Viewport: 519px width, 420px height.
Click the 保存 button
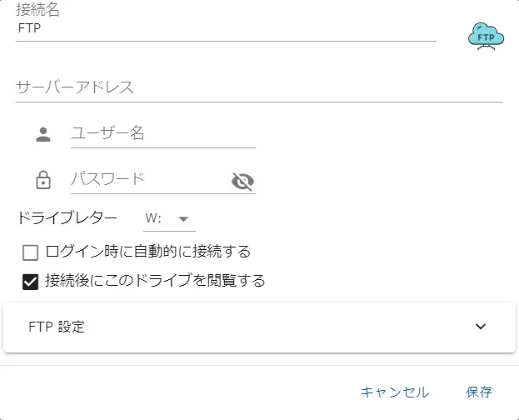[x=479, y=392]
